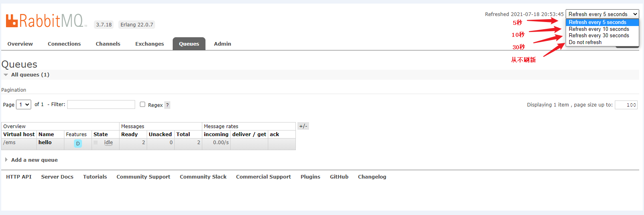Click the idle state indicator square

point(96,143)
